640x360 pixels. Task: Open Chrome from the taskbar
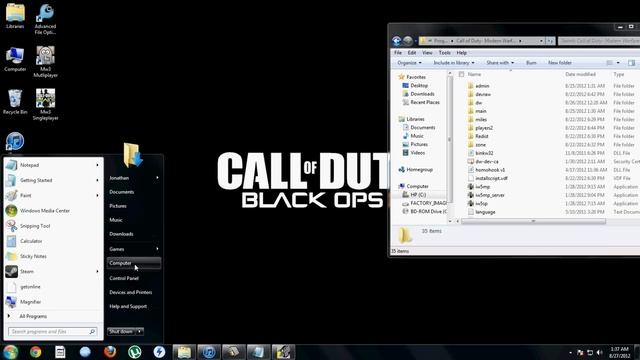(36, 352)
